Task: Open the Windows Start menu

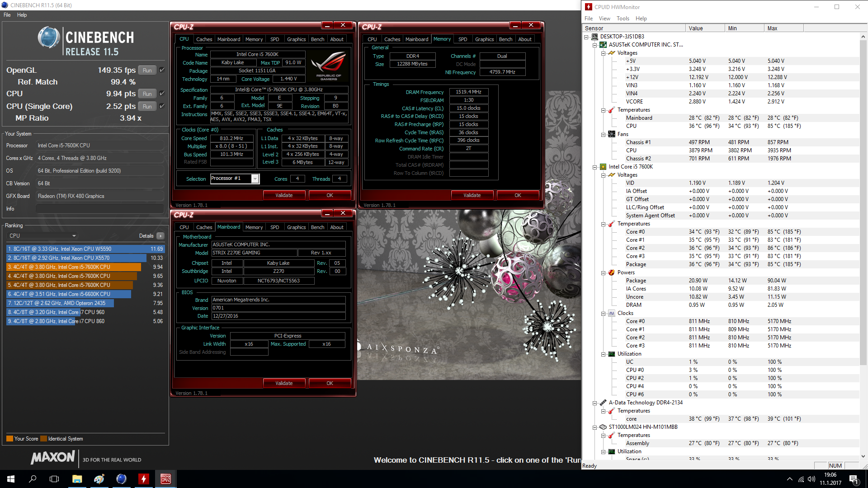Action: pyautogui.click(x=11, y=479)
